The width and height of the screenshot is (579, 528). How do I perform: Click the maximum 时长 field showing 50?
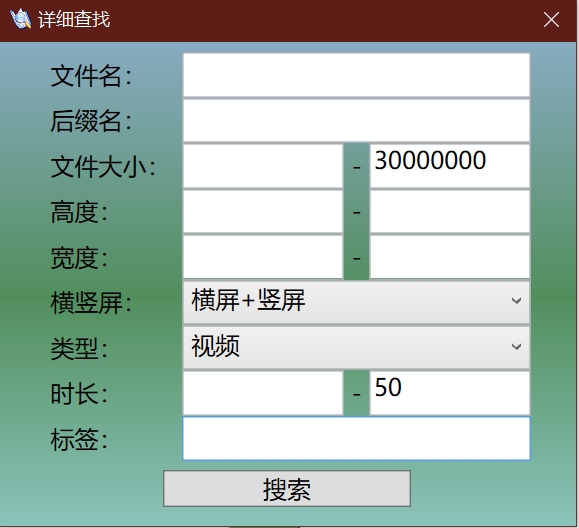450,393
